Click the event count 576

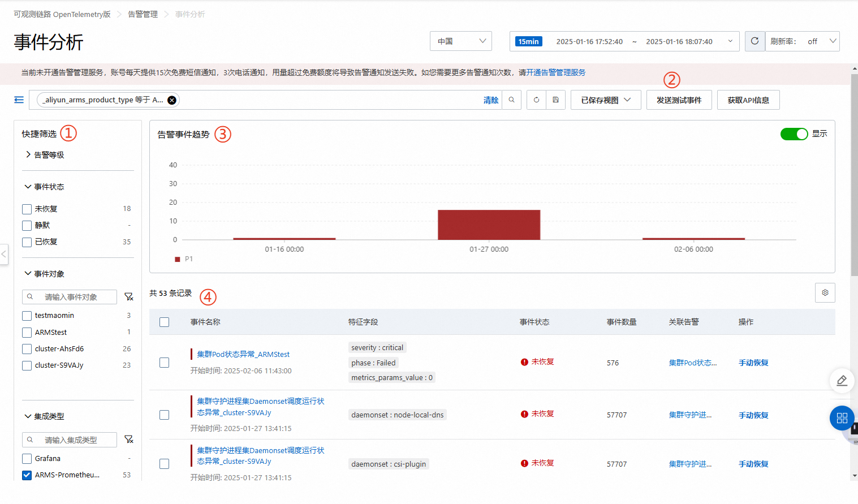613,363
